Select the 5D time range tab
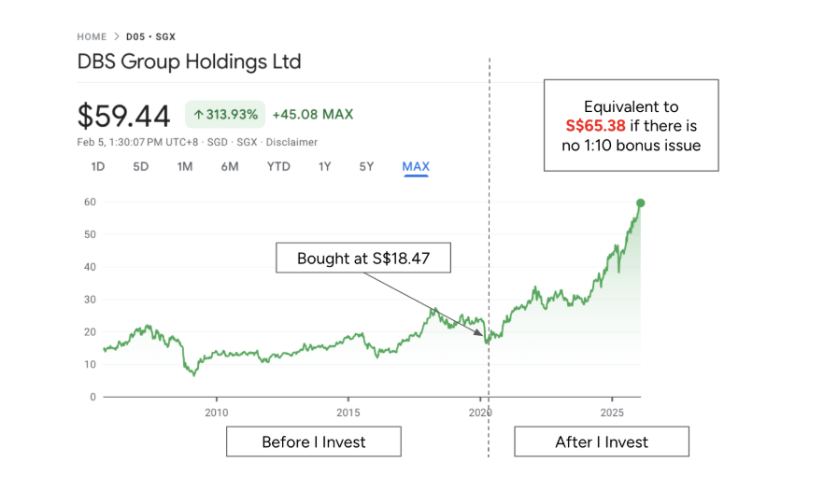 click(141, 167)
